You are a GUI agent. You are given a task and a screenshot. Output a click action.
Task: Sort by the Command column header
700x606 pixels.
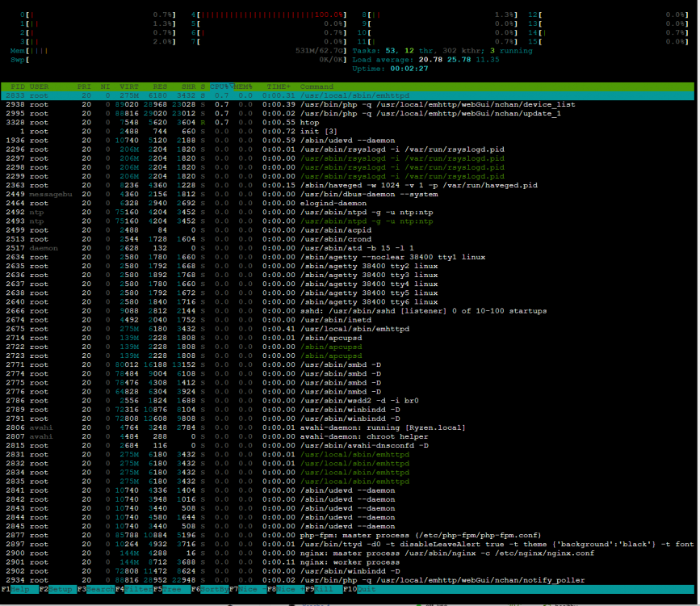point(316,86)
